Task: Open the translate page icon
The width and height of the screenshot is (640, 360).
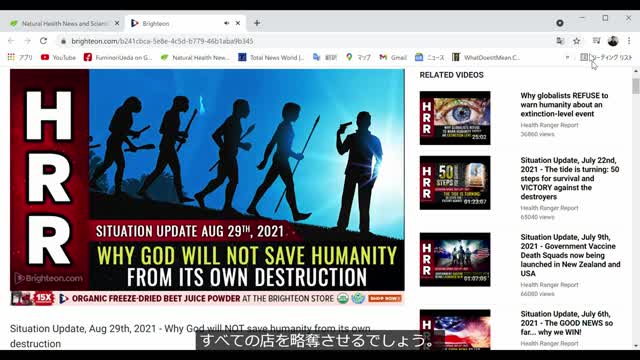Action: (x=560, y=41)
